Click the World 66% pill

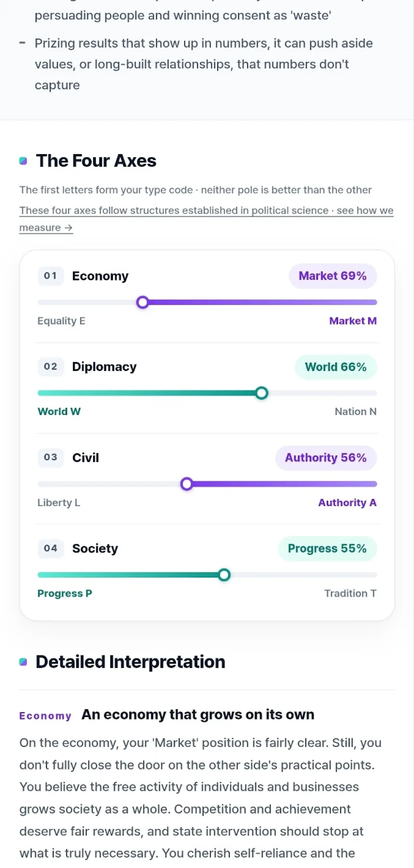click(336, 367)
